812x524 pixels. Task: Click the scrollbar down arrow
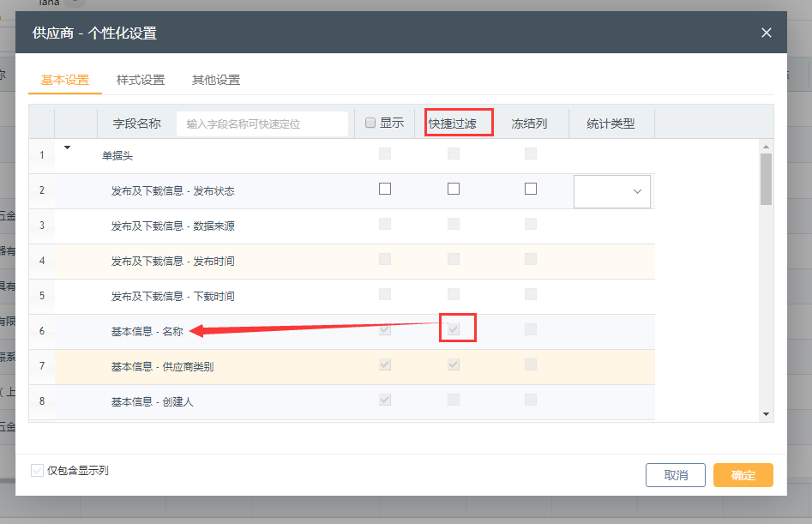[x=766, y=414]
